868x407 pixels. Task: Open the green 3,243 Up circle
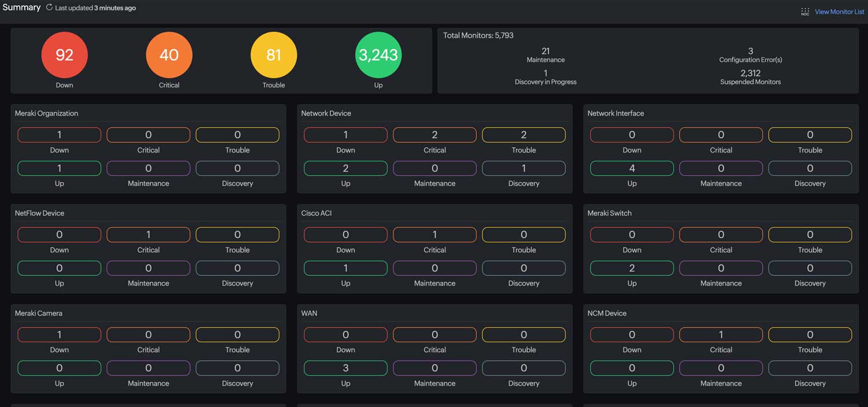click(378, 55)
